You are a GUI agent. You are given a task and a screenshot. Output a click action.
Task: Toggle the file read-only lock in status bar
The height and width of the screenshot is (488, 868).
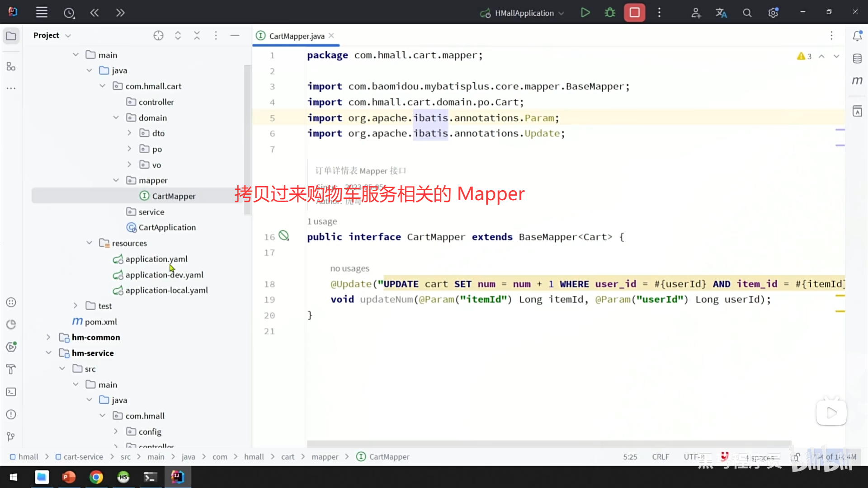796,457
